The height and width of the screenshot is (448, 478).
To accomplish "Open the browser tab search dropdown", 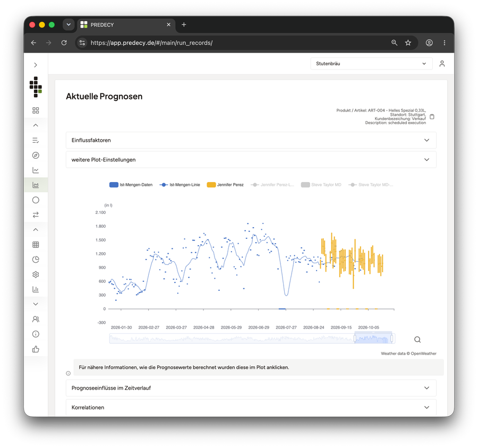I will (x=69, y=25).
